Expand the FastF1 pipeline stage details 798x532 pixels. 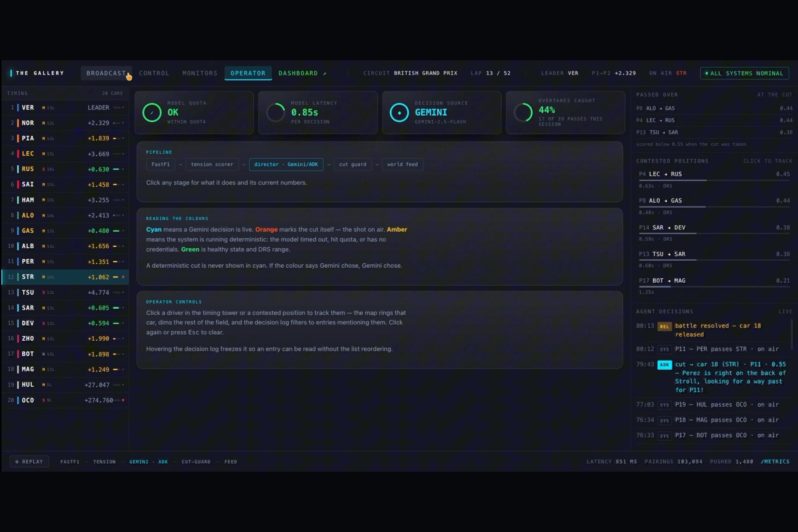click(161, 164)
